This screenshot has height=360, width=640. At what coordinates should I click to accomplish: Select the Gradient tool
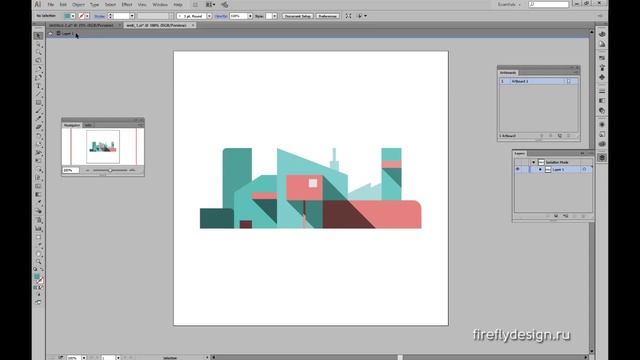(x=38, y=194)
